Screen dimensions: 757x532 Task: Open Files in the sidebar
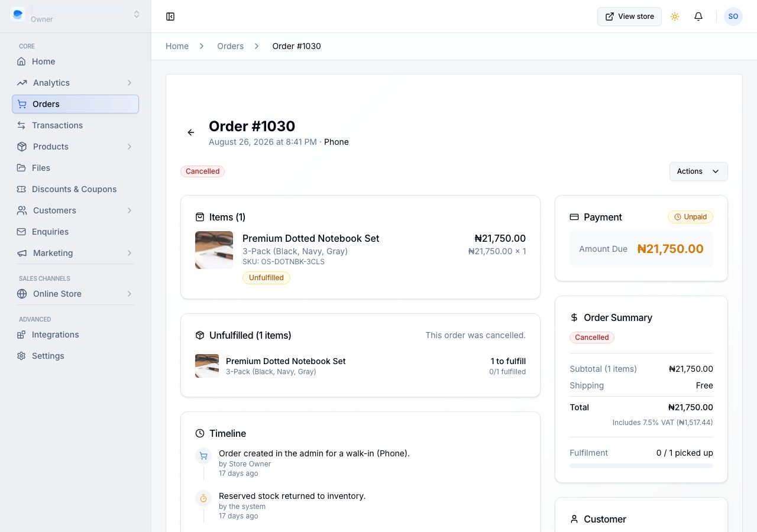[x=75, y=168]
